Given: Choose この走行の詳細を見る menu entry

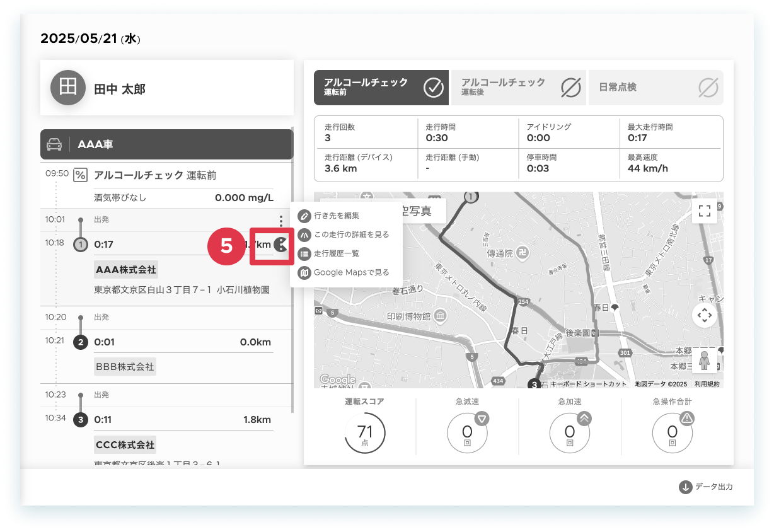Looking at the screenshot, I should (x=344, y=234).
